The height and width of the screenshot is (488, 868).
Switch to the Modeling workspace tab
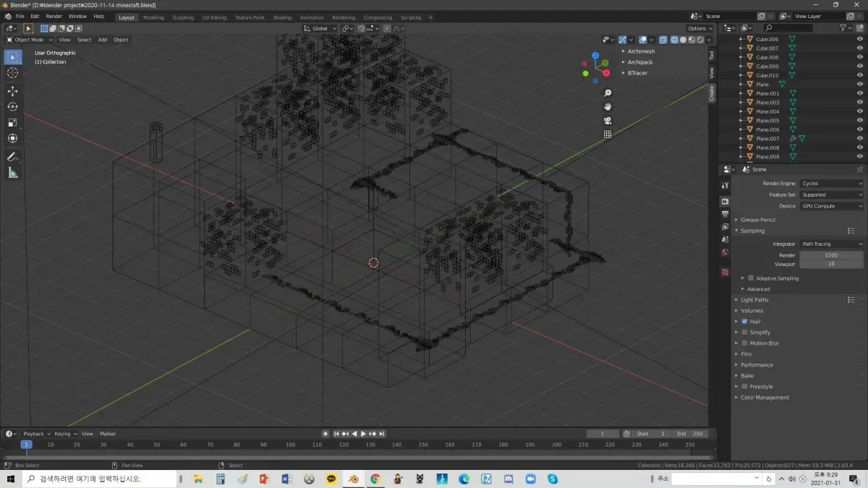(153, 17)
